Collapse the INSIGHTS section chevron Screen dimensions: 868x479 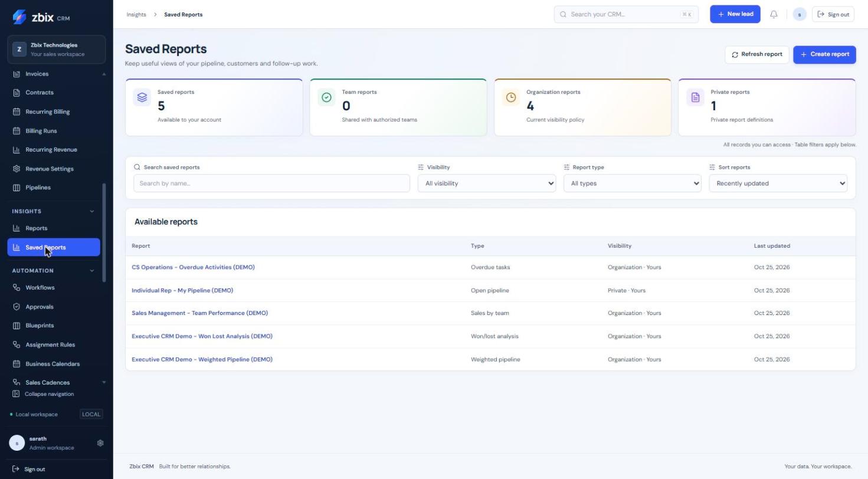[91, 211]
